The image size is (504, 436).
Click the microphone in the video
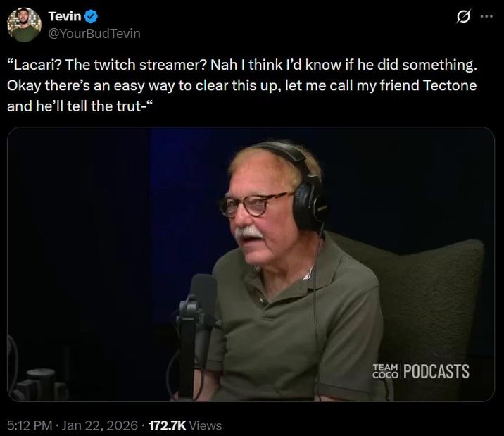[x=203, y=296]
